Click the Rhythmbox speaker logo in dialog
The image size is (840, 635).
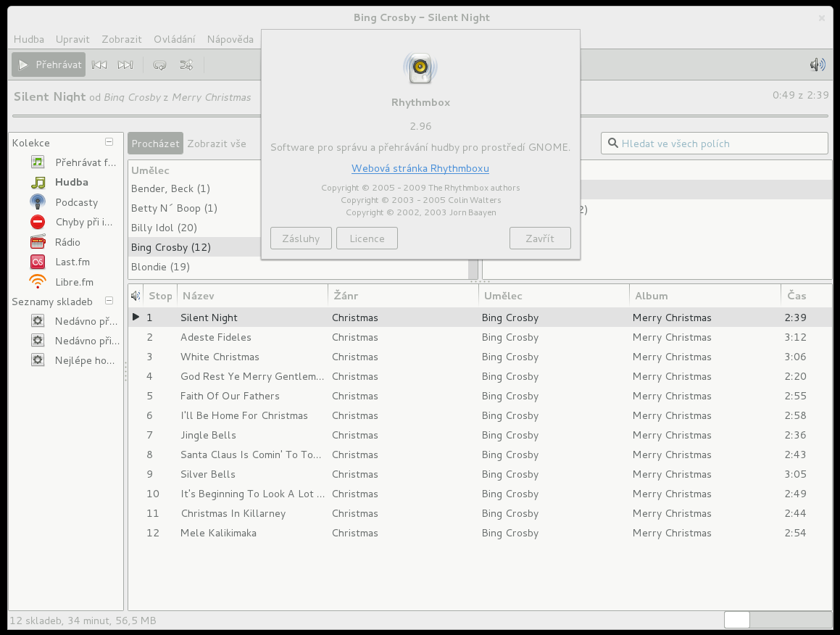[x=420, y=67]
